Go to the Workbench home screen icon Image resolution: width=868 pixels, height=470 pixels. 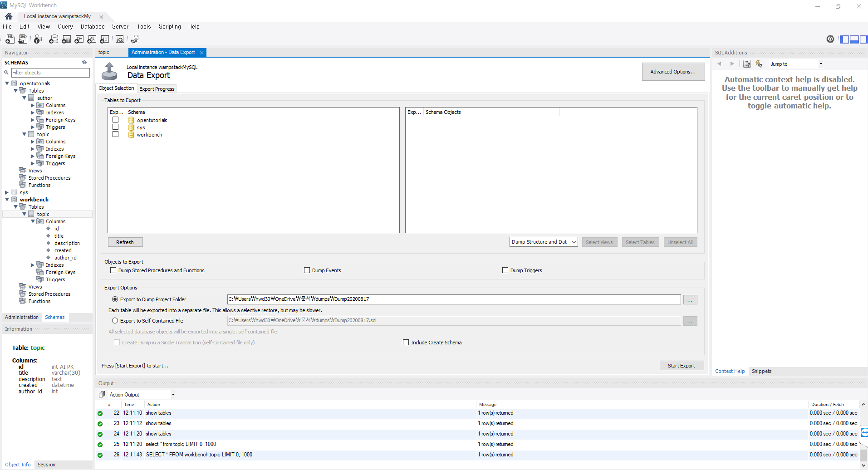[x=9, y=16]
